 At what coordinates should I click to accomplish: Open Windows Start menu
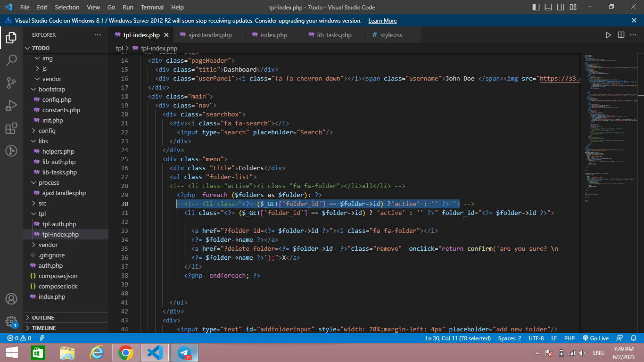click(12, 353)
